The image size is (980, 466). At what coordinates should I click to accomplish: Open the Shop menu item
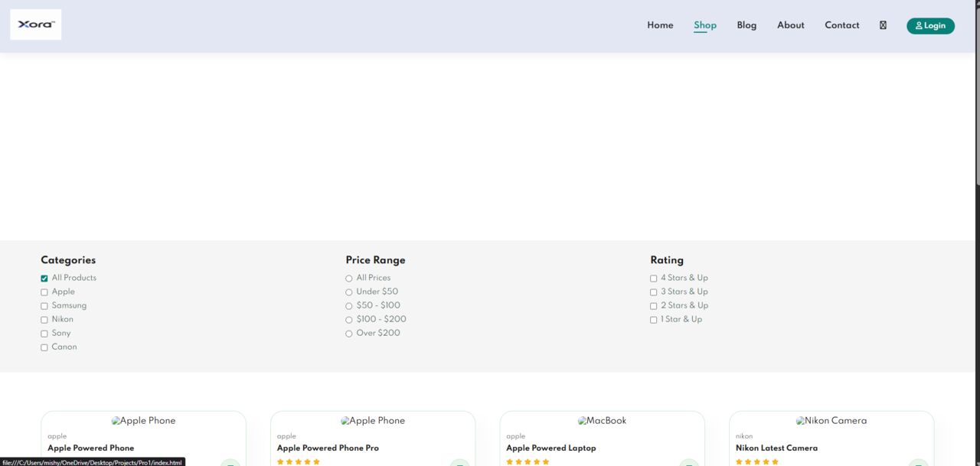pos(705,25)
